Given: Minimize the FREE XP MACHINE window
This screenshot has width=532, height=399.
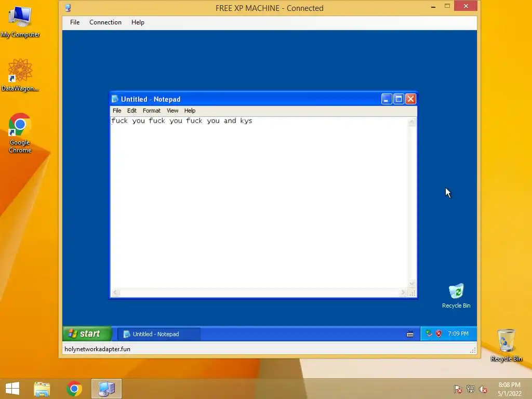Looking at the screenshot, I should point(433,6).
